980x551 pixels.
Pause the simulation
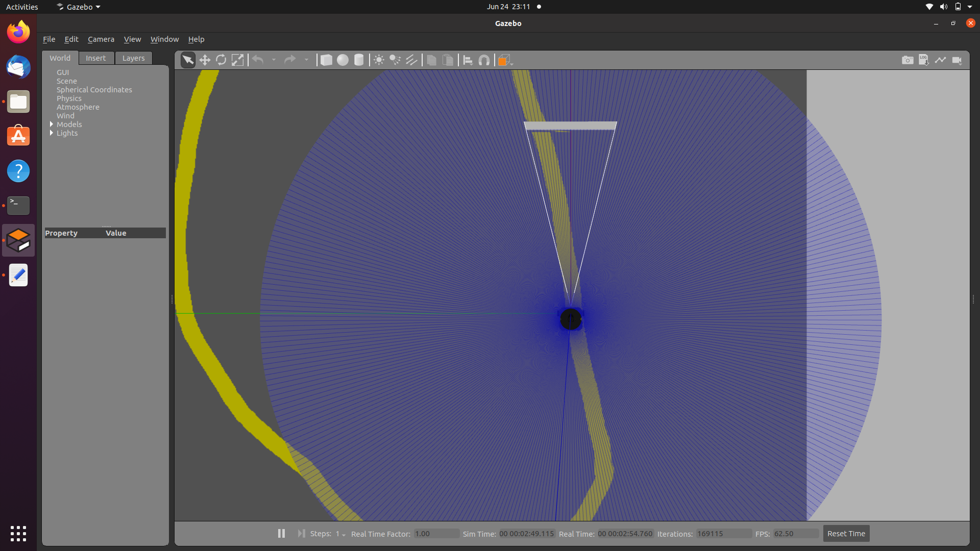point(281,534)
